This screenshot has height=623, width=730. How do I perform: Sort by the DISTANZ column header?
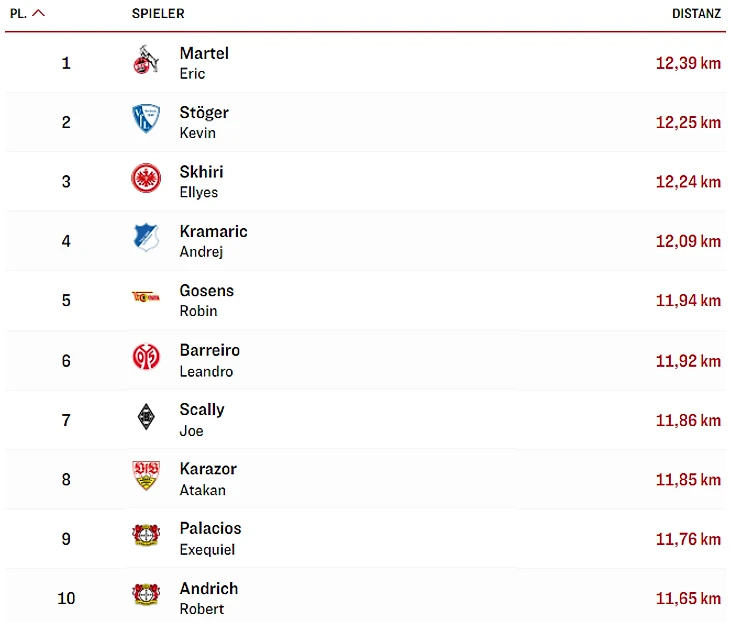pos(696,14)
